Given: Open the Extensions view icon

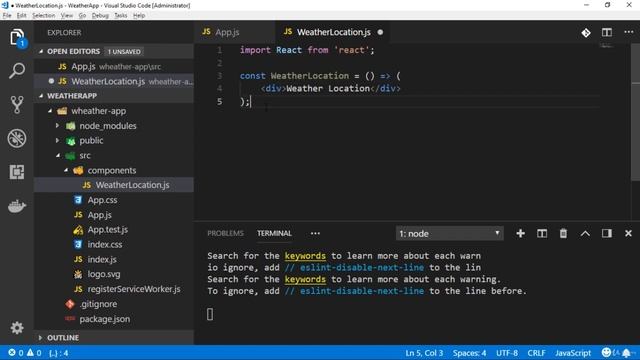Looking at the screenshot, I should coord(17,172).
